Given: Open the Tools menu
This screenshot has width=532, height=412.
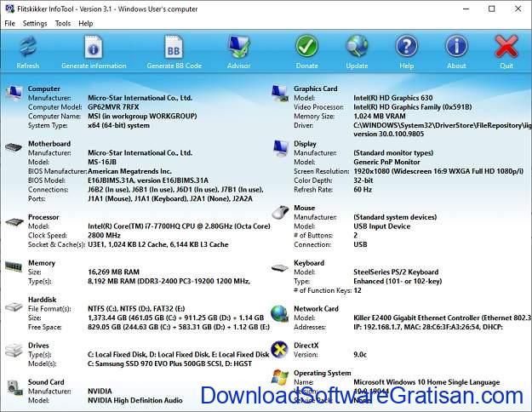Looking at the screenshot, I should 63,23.
